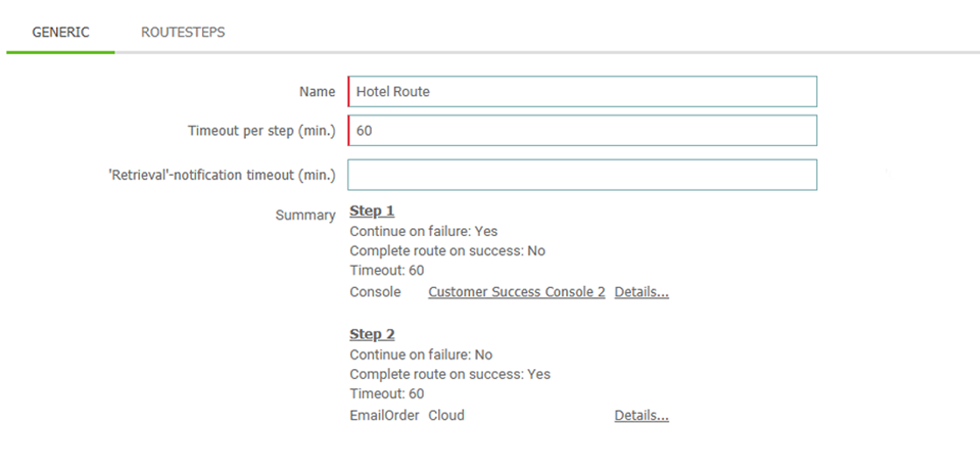Click the Name field containing Hotel Route
Image resolution: width=980 pixels, height=467 pixels.
pos(582,92)
